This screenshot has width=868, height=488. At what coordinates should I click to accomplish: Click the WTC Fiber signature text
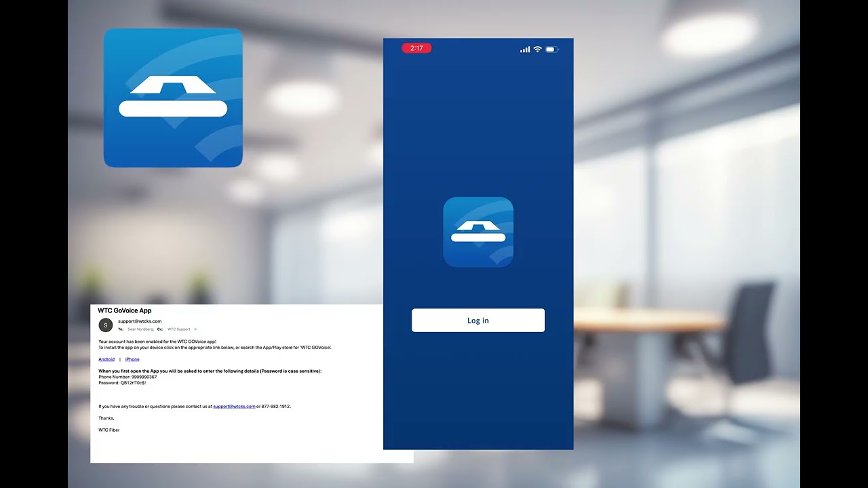point(109,430)
